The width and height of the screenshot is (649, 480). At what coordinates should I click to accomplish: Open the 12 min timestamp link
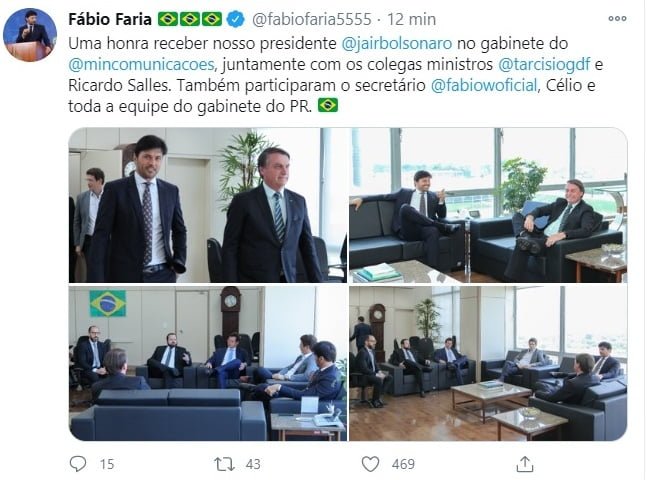[411, 19]
